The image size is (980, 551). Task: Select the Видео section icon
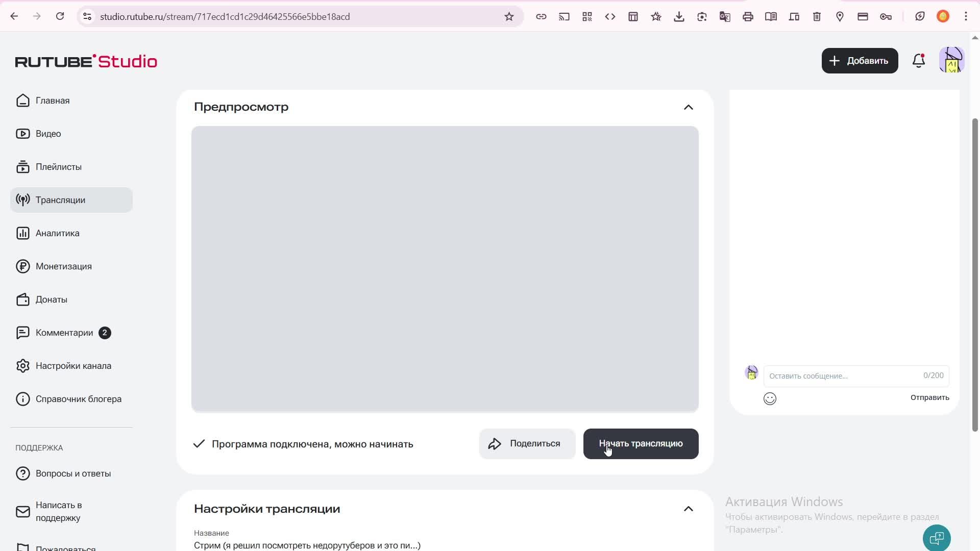coord(23,133)
